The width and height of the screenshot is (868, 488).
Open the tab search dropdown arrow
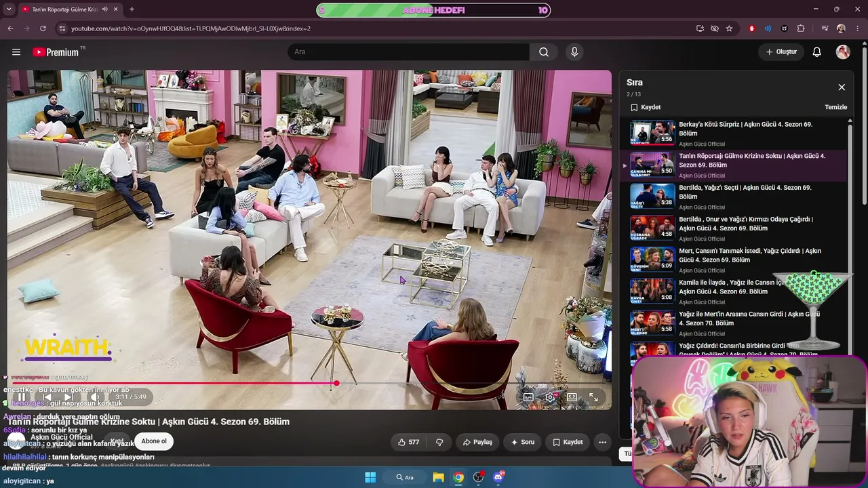(9, 9)
